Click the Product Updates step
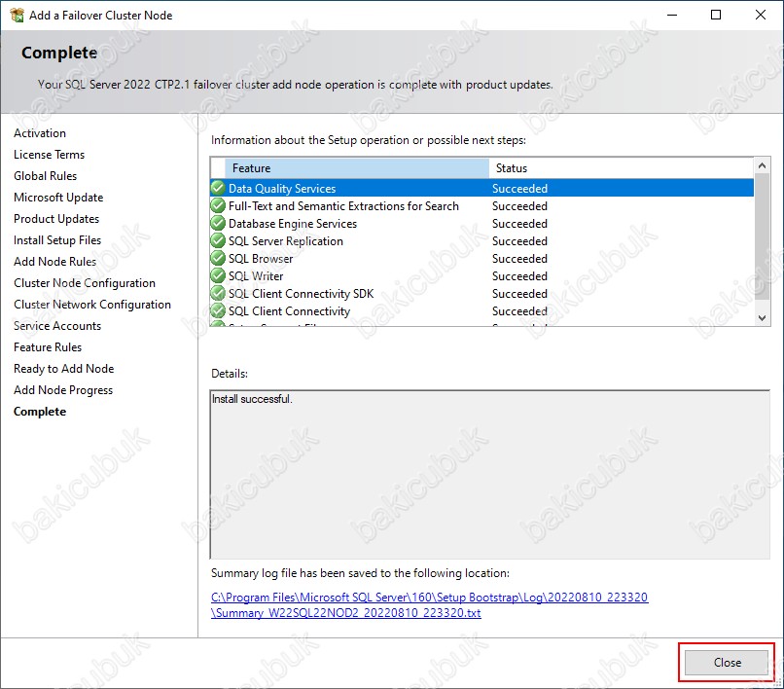The image size is (784, 689). click(x=56, y=219)
